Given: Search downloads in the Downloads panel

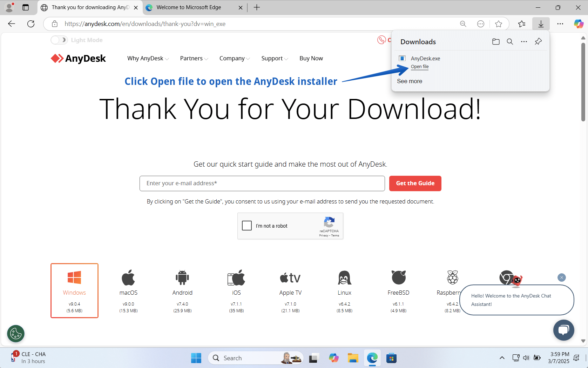Looking at the screenshot, I should click(510, 42).
